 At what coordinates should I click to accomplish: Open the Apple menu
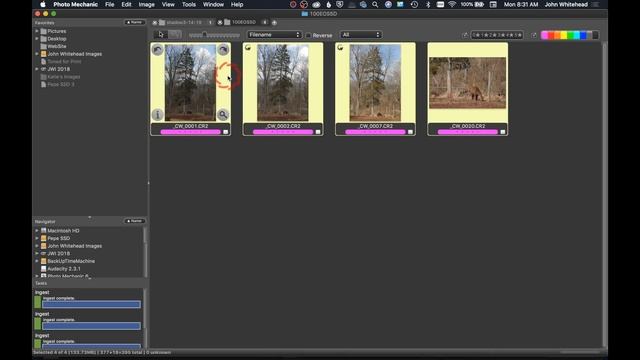point(43,4)
